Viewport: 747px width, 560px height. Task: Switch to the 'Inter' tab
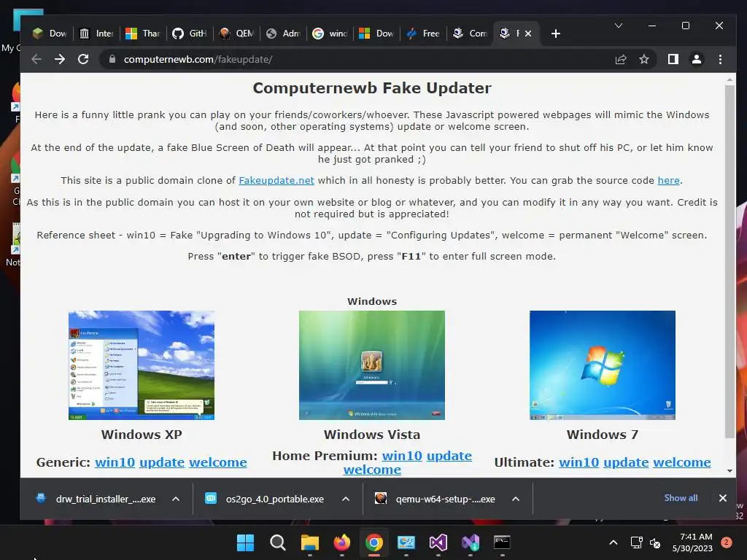pyautogui.click(x=96, y=34)
